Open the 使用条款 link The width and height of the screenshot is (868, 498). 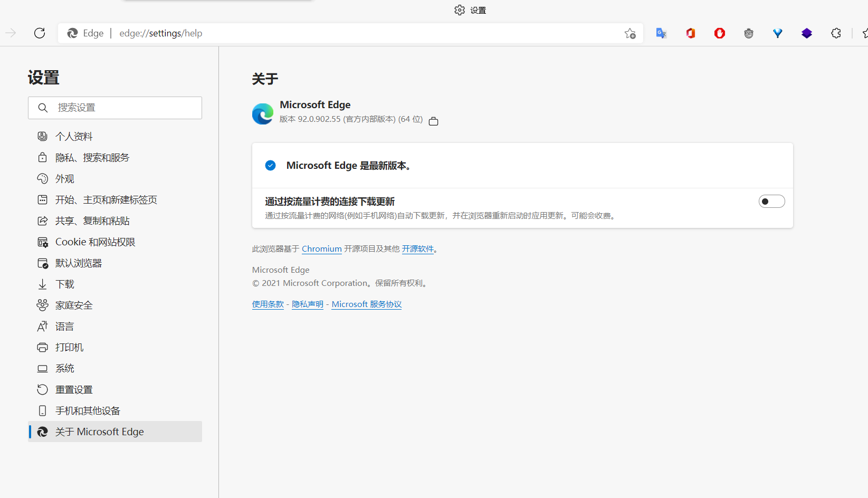(x=268, y=304)
